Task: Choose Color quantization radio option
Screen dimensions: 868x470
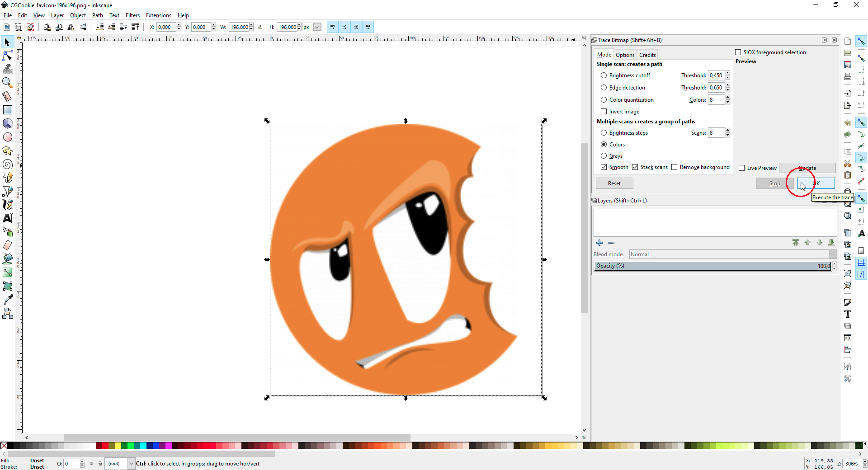Action: 604,100
